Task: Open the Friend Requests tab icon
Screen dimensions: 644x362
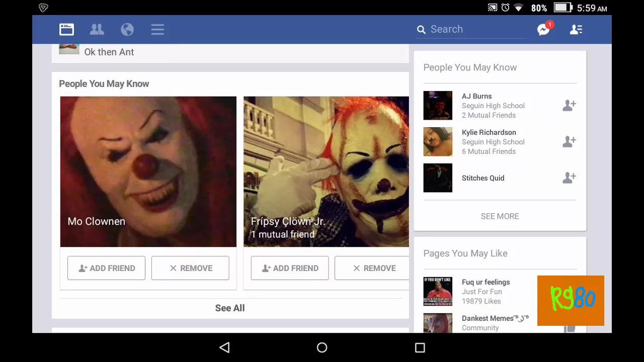Action: [x=97, y=30]
